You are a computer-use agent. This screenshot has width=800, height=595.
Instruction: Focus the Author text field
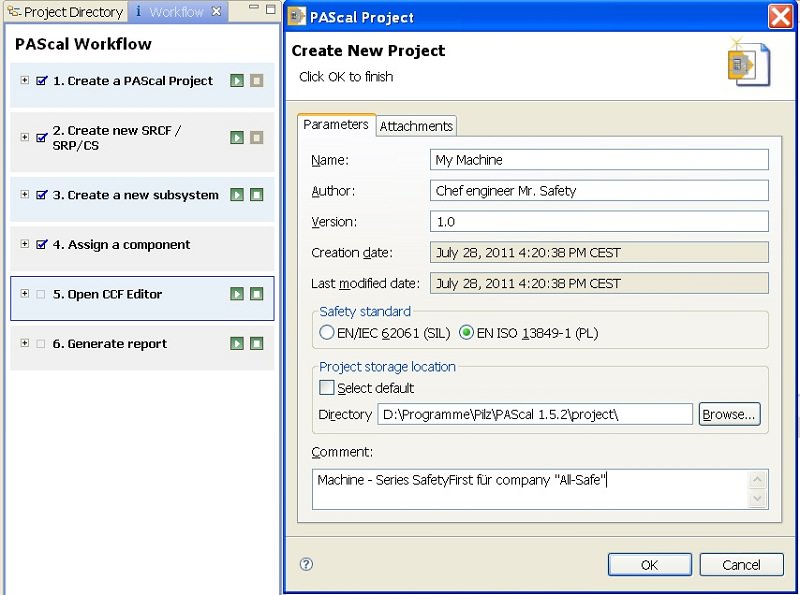tap(599, 191)
